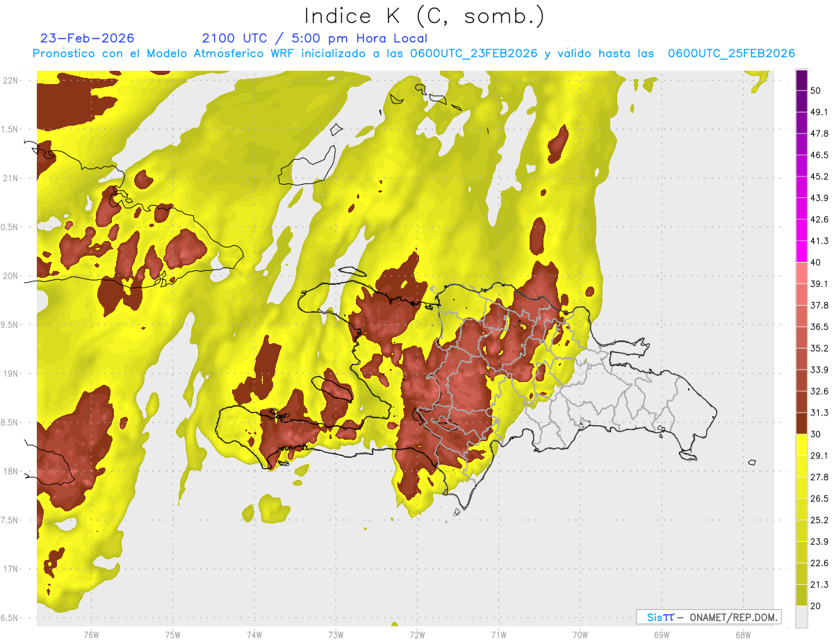
Task: Click the bright yellow swatch between 29.1 and 30
Action: point(801,445)
